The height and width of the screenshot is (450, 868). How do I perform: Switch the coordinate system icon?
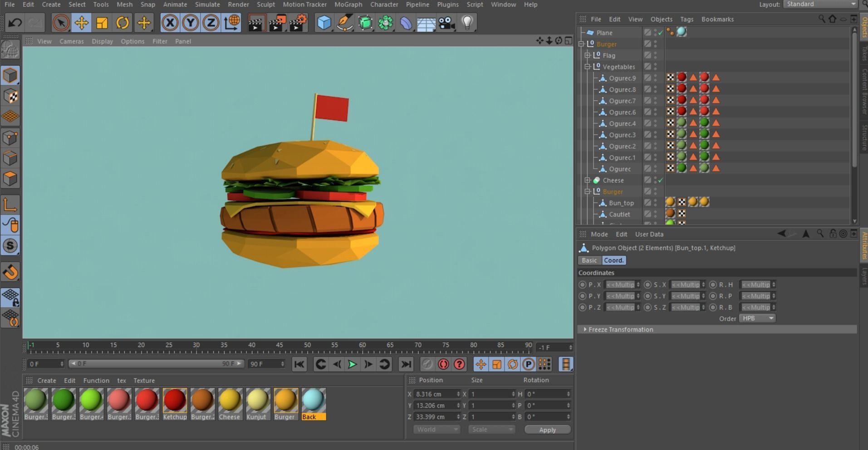click(x=232, y=23)
